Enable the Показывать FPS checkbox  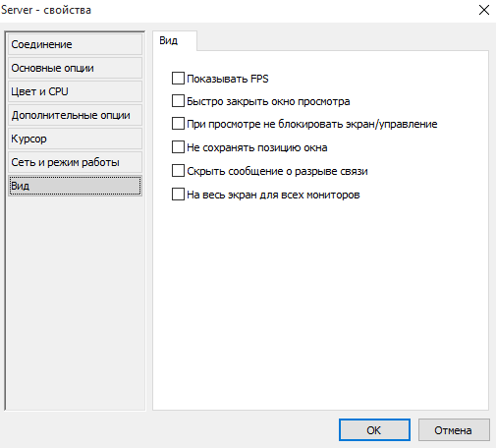(178, 79)
